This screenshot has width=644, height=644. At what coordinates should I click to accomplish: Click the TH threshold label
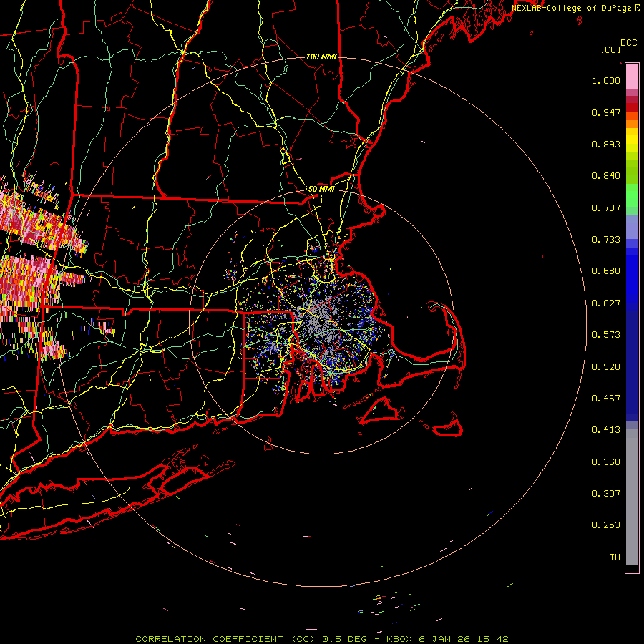[615, 557]
